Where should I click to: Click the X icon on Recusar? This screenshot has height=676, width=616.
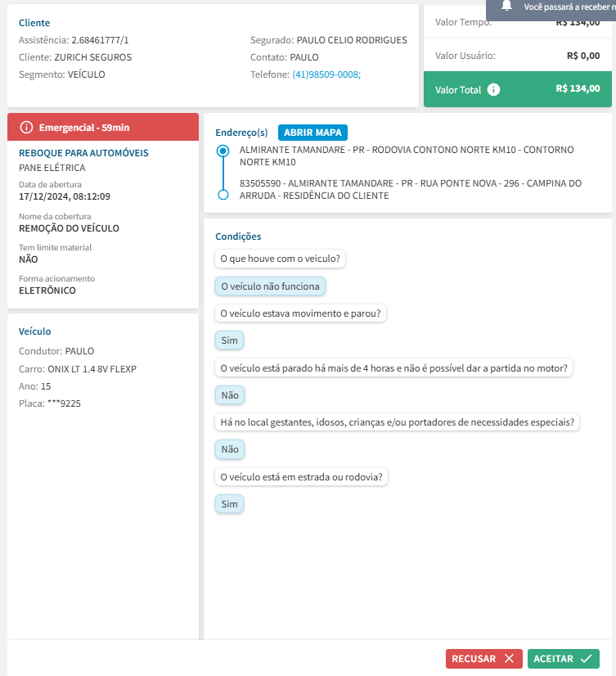tap(509, 658)
